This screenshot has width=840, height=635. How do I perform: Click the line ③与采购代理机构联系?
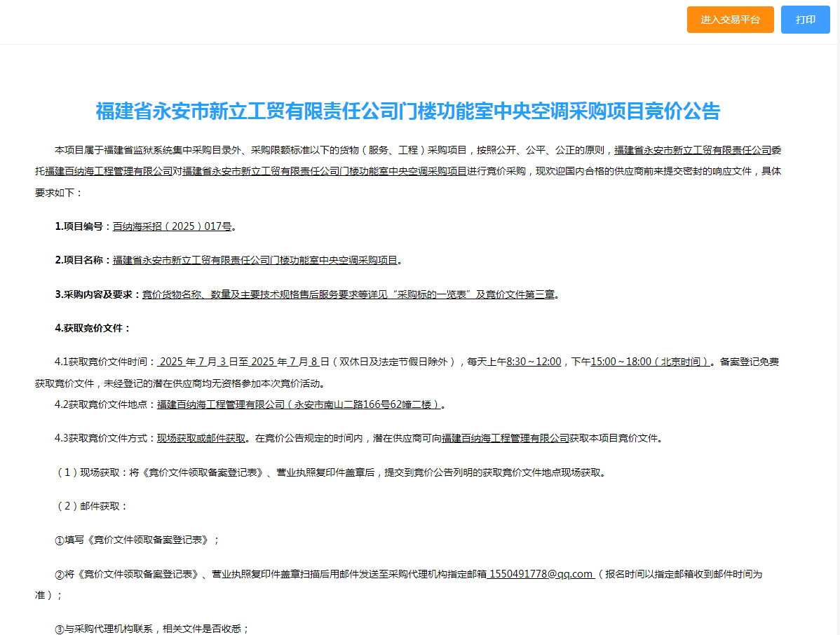point(152,629)
